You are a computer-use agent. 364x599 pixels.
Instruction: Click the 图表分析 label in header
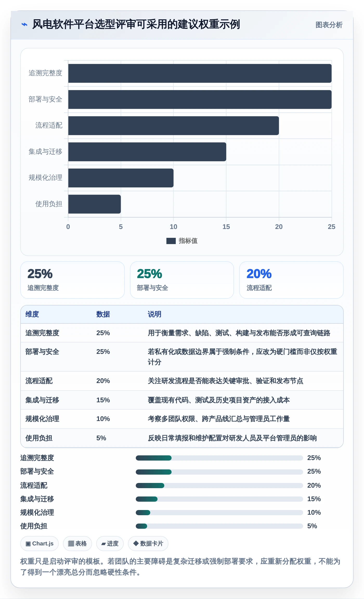pos(329,25)
